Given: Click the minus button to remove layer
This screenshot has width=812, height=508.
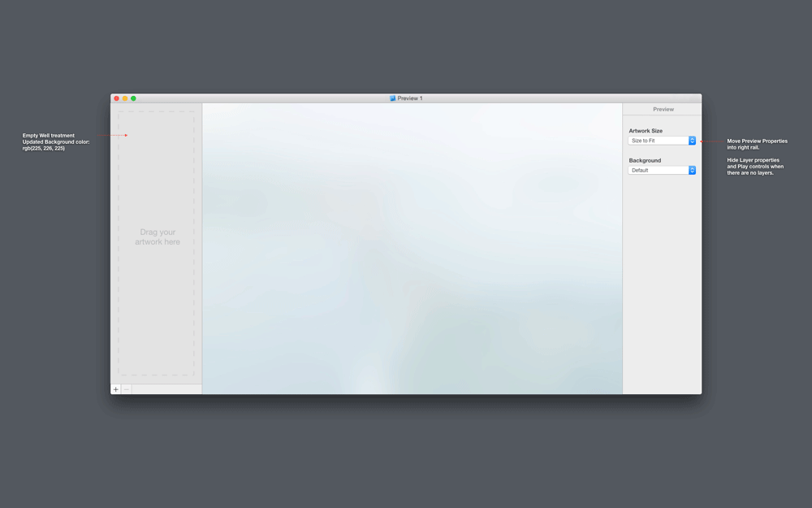Looking at the screenshot, I should 126,389.
